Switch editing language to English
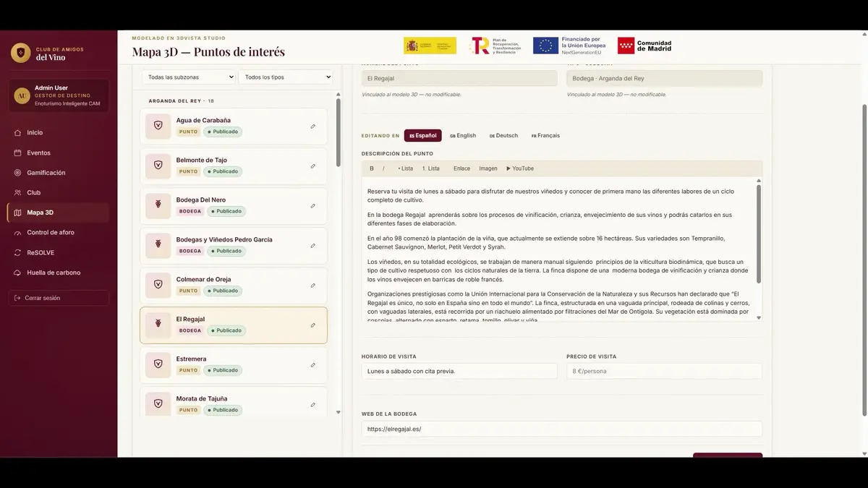This screenshot has height=488, width=868. coord(463,135)
